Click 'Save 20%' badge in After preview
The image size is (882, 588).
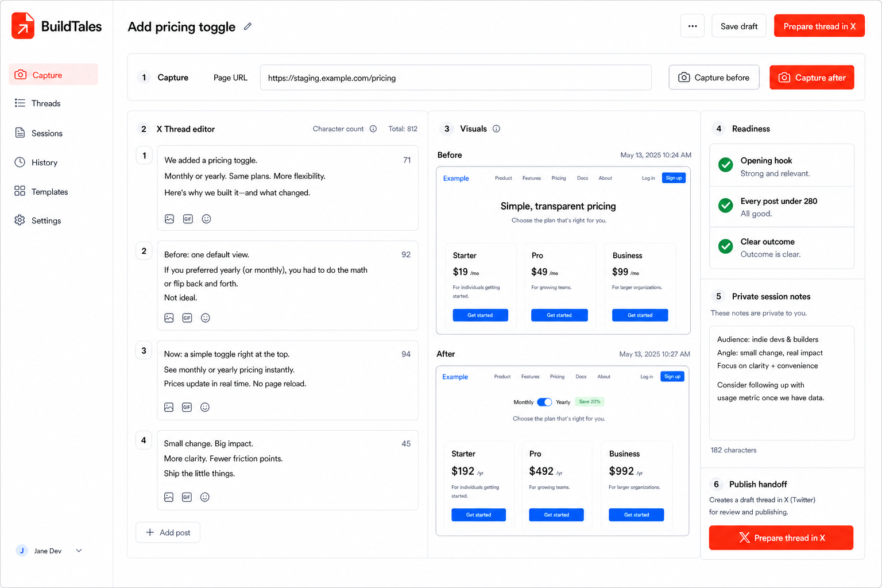(x=590, y=401)
